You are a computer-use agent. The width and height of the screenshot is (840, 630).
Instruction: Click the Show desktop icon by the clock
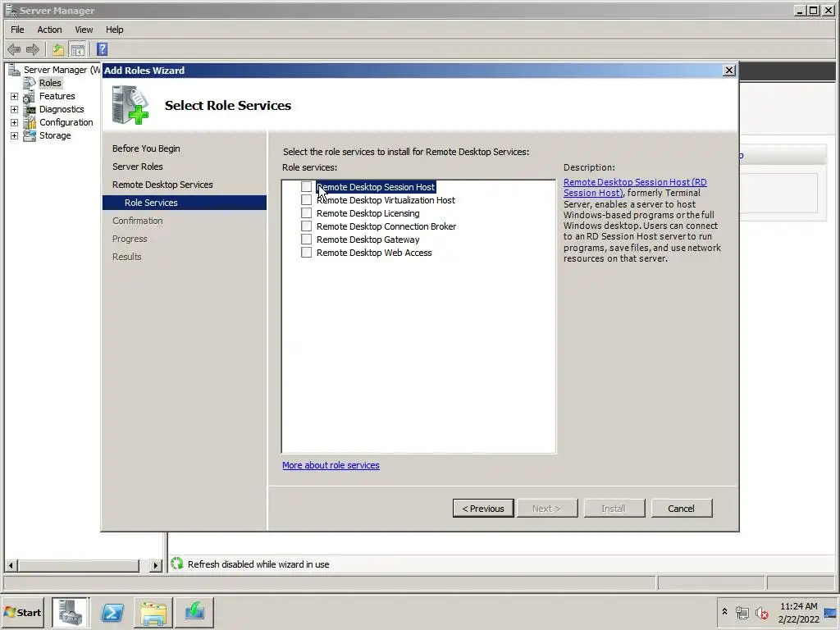[830, 612]
